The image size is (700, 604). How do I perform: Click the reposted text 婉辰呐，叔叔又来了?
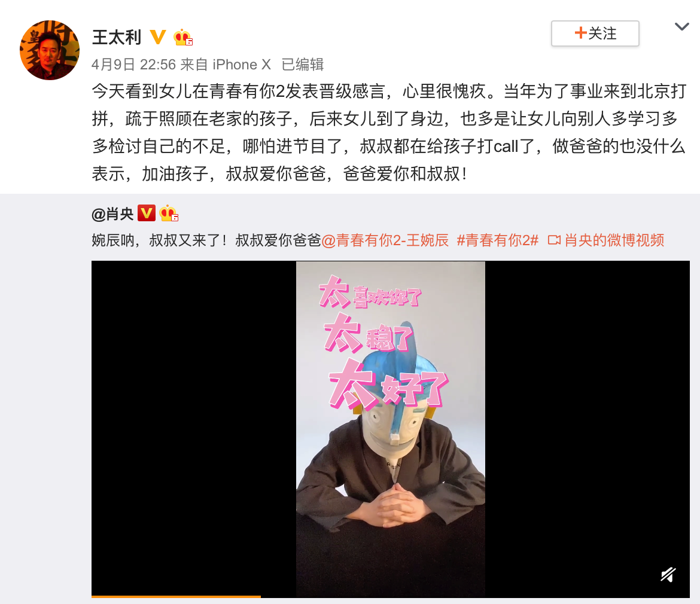[x=159, y=240]
